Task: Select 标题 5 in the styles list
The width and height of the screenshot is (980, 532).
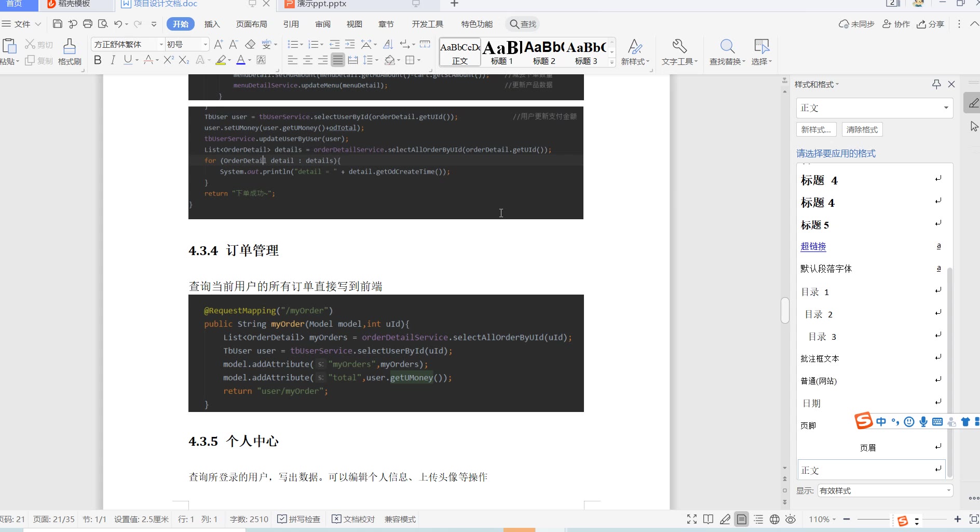Action: [x=815, y=225]
